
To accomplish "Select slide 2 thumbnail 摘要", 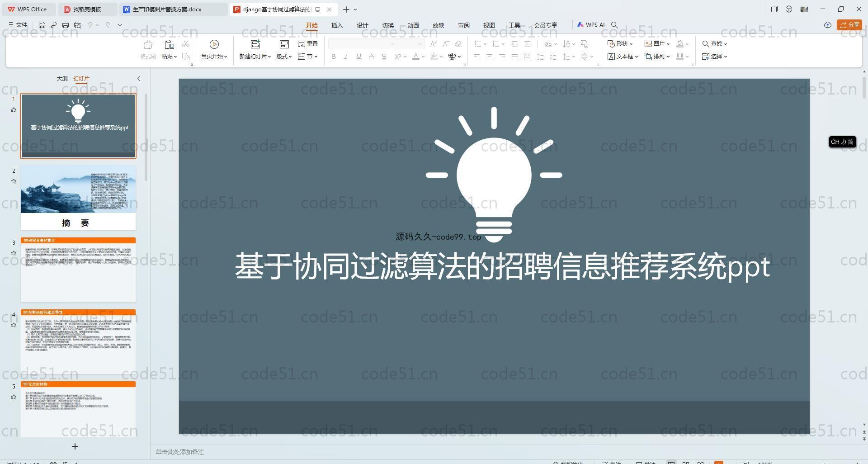I will click(x=78, y=198).
